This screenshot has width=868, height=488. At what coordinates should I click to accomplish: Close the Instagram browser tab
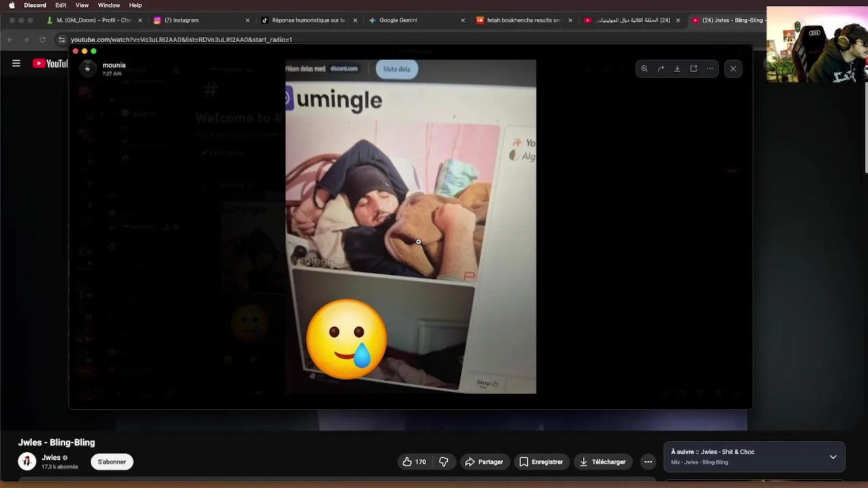tap(248, 20)
